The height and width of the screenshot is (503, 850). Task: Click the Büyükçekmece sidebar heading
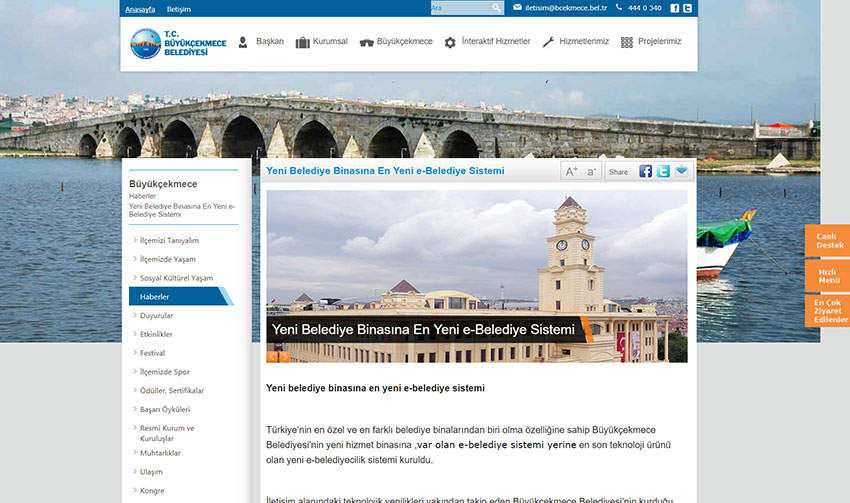(x=163, y=184)
